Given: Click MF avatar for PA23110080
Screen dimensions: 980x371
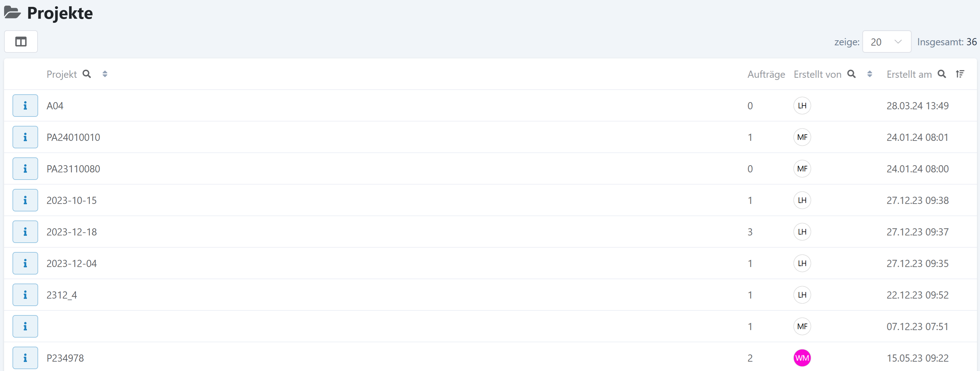Looking at the screenshot, I should (x=802, y=169).
